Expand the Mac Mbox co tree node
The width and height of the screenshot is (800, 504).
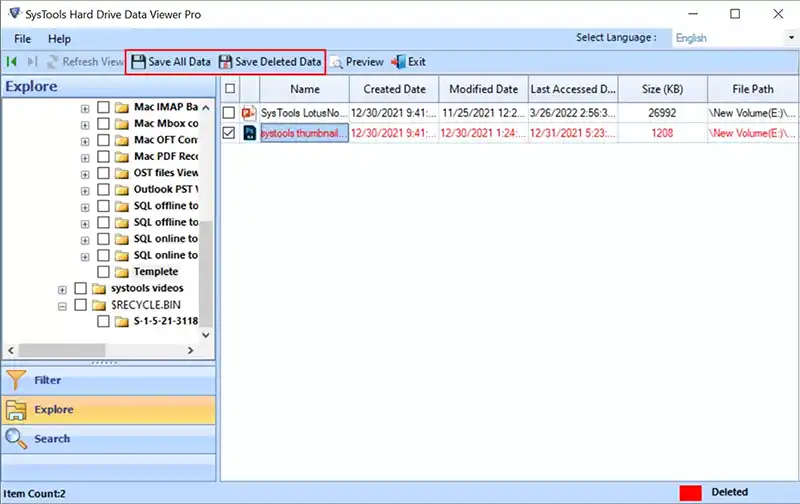point(85,125)
